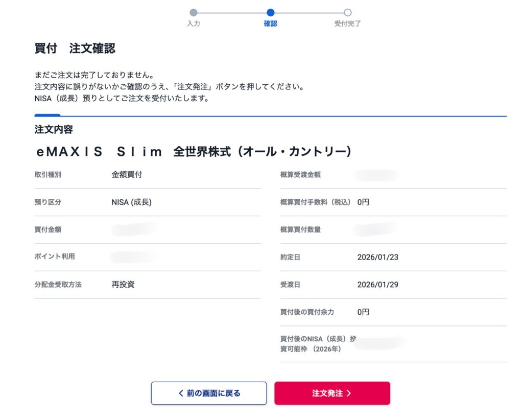Go back with 前の画面に戻る button
This screenshot has height=420, width=523.
tap(208, 393)
